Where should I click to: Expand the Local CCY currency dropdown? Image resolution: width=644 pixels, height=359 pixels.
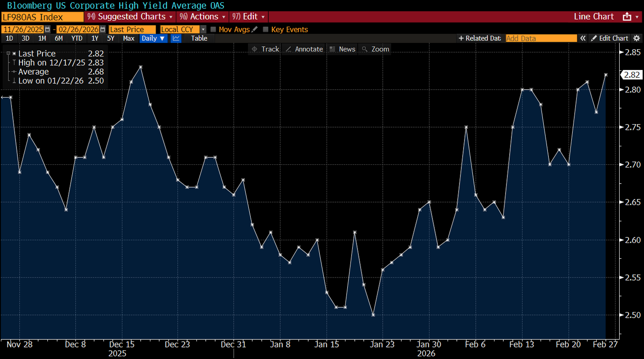click(203, 29)
